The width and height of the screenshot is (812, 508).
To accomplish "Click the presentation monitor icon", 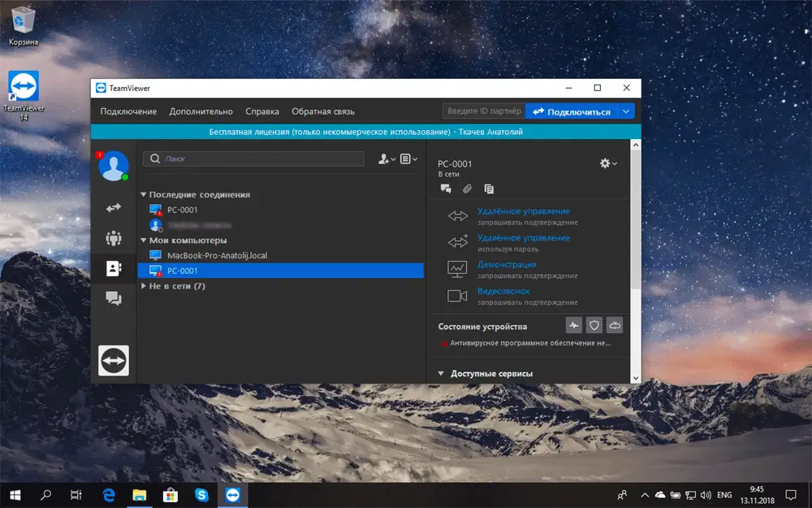I will pos(457,268).
